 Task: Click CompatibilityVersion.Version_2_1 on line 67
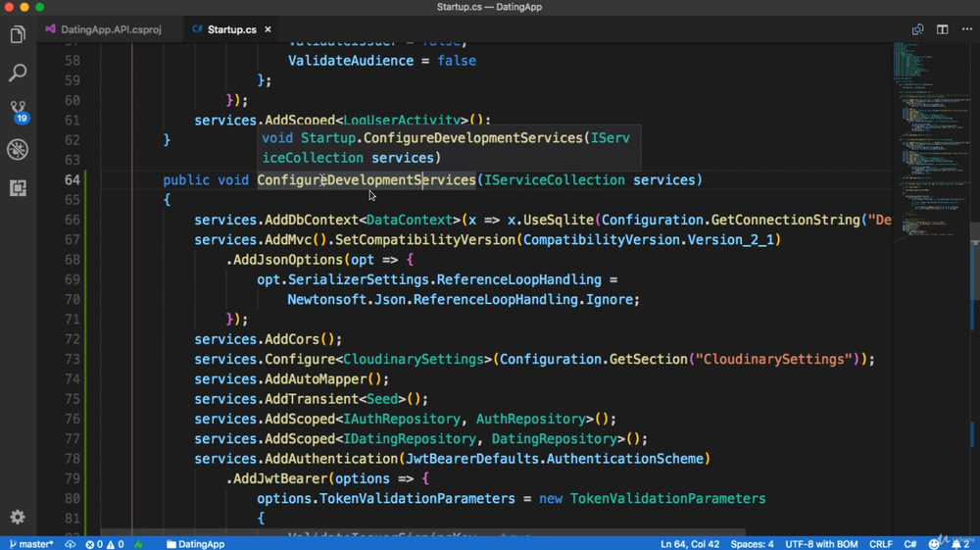[x=648, y=240]
